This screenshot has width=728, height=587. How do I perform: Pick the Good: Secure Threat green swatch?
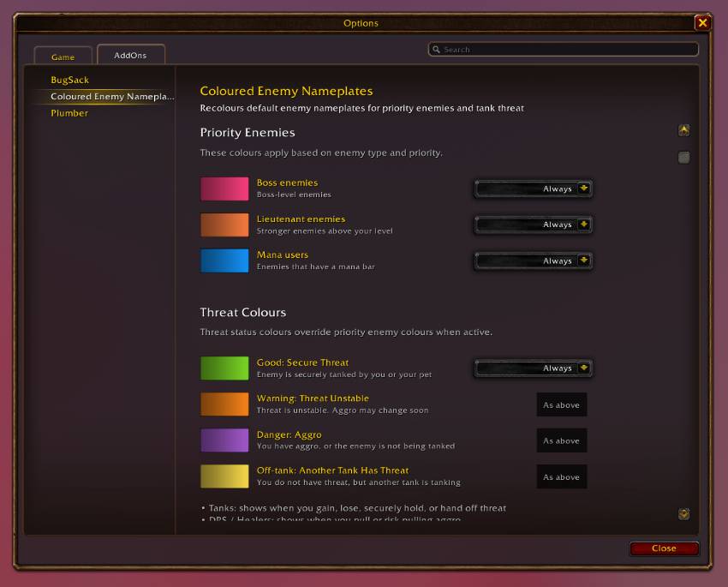coord(224,368)
